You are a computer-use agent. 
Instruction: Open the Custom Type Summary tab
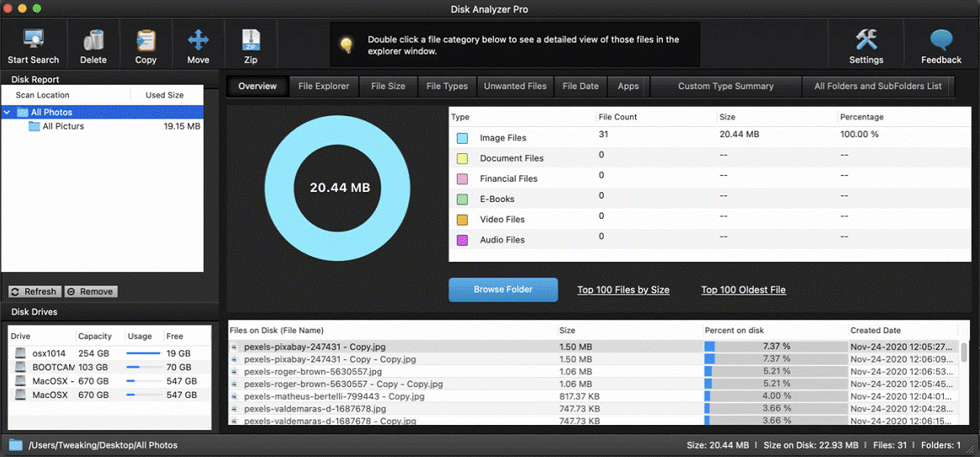(x=726, y=87)
